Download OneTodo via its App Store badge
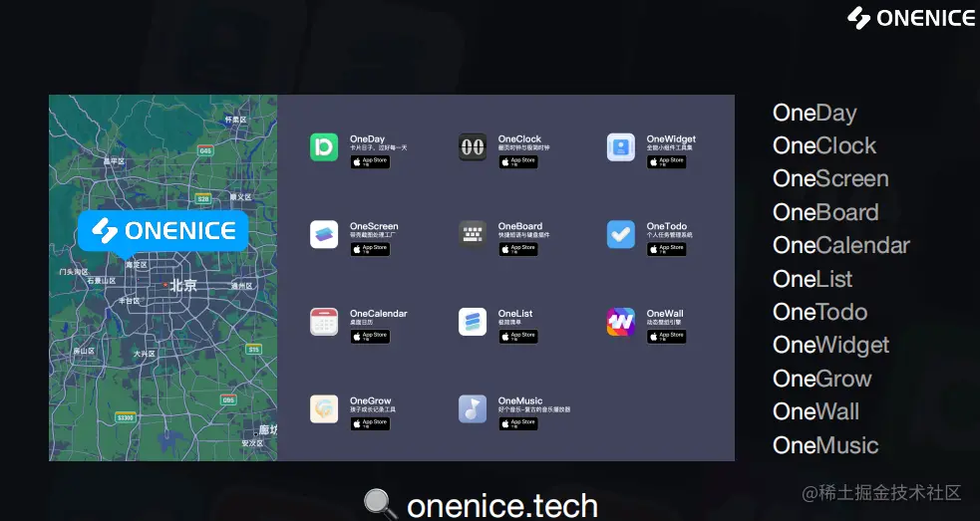The height and width of the screenshot is (521, 980). [667, 249]
